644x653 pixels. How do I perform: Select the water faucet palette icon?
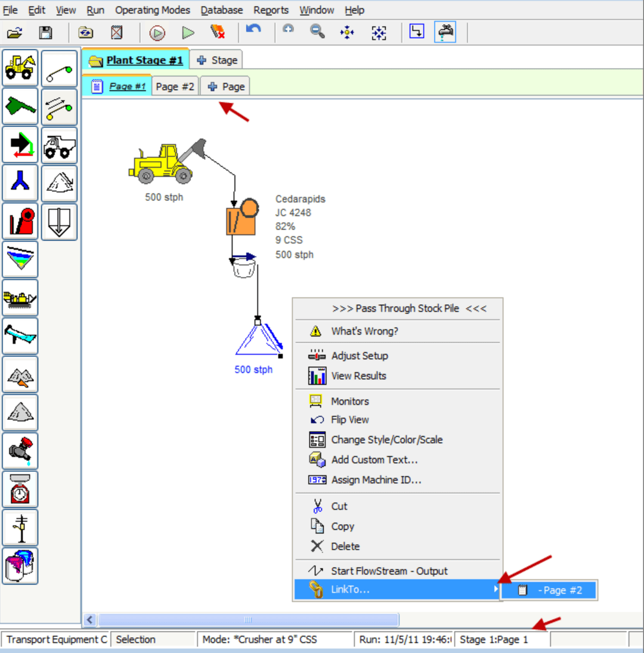tap(20, 451)
